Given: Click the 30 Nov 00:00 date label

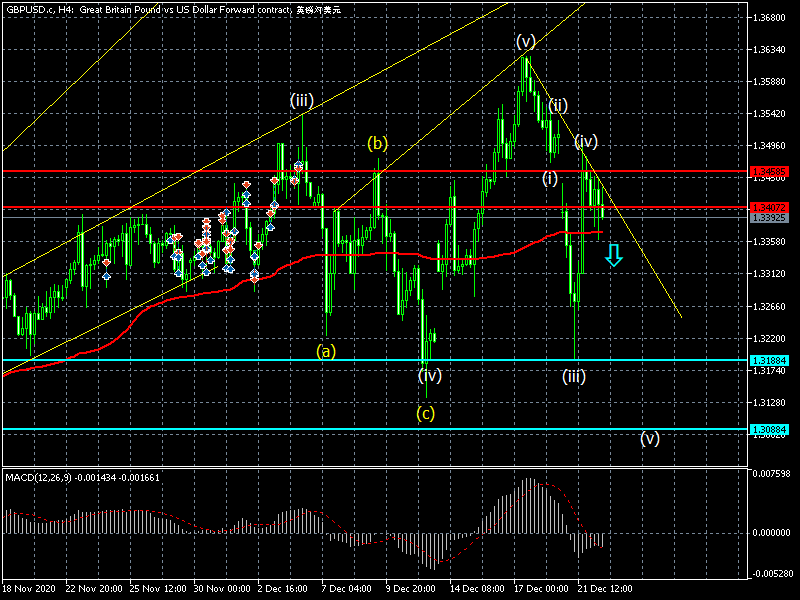Looking at the screenshot, I should [222, 588].
